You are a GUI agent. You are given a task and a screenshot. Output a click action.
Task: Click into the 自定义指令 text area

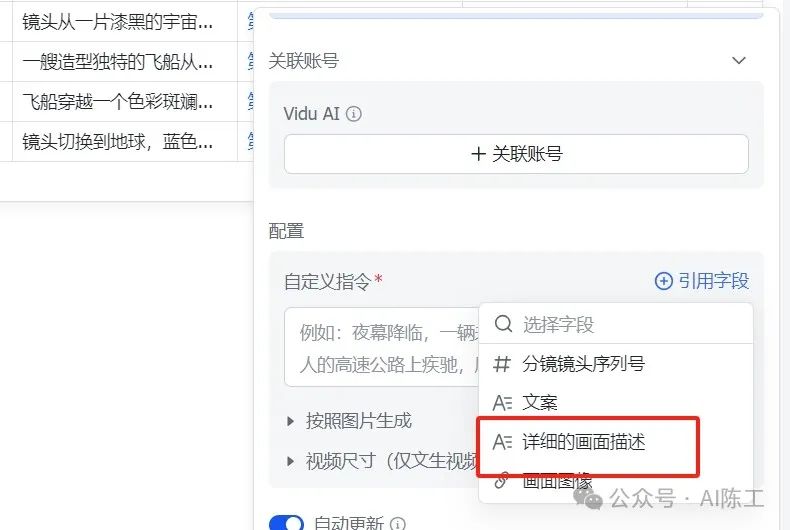click(382, 347)
